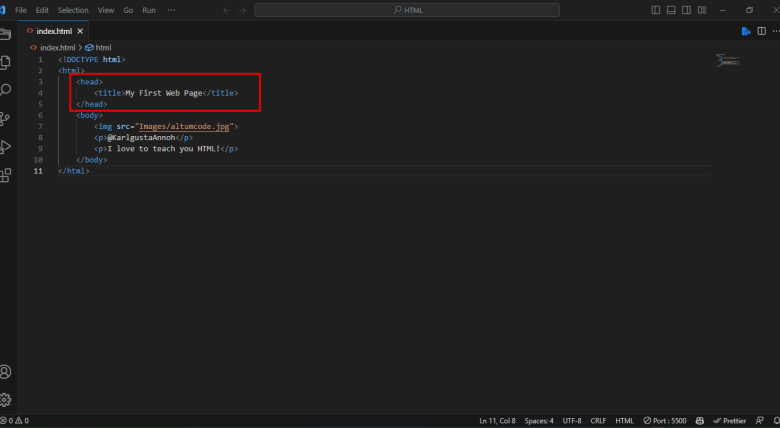780x428 pixels.
Task: Click Ln 11, Col 8 go-to-line
Action: 497,421
